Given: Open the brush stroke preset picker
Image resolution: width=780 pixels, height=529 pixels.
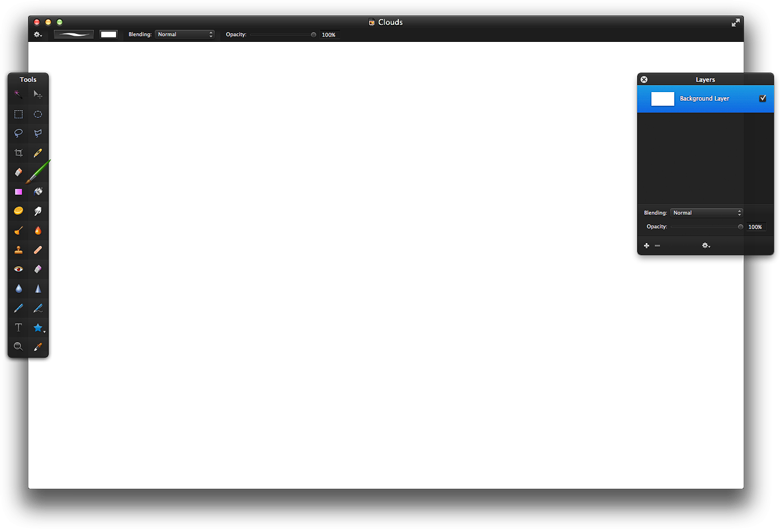Looking at the screenshot, I should 74,34.
